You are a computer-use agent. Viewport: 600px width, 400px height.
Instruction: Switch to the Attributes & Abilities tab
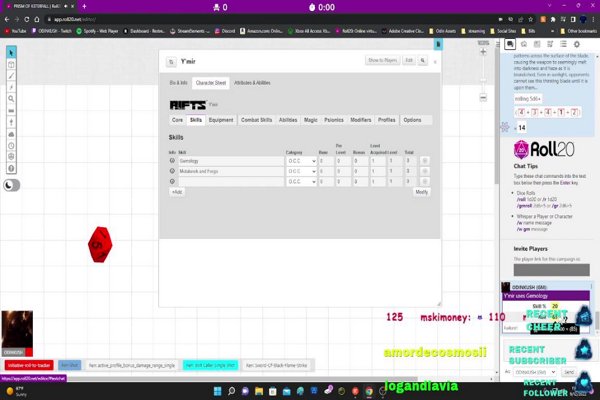tap(252, 83)
